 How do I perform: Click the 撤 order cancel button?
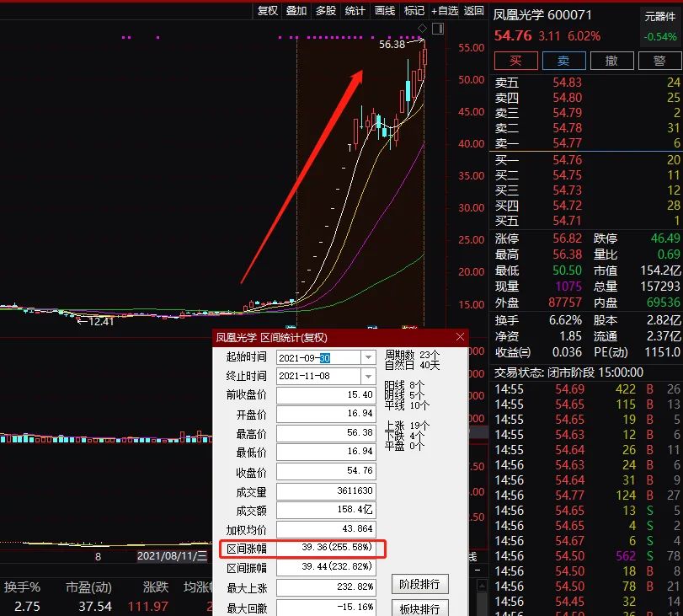[612, 60]
